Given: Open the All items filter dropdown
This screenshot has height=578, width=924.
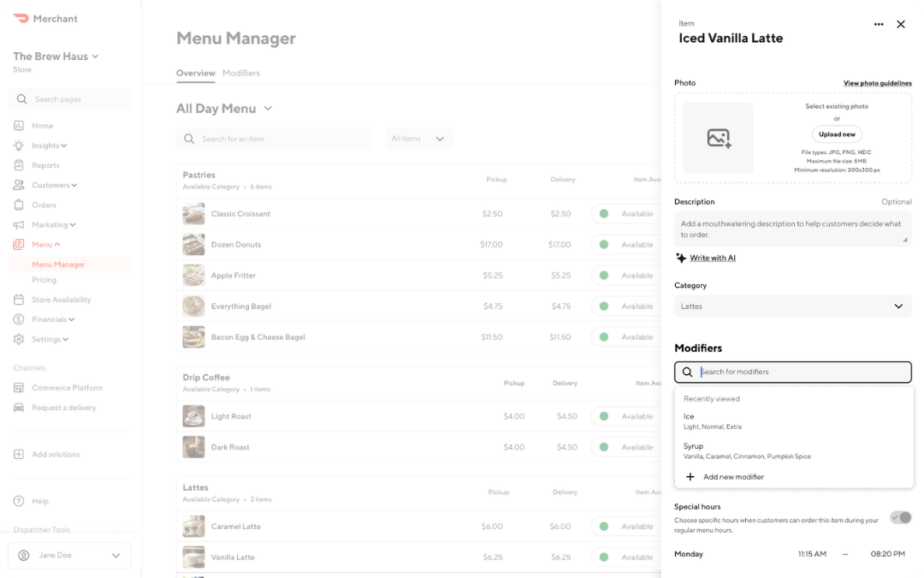Looking at the screenshot, I should pos(418,139).
